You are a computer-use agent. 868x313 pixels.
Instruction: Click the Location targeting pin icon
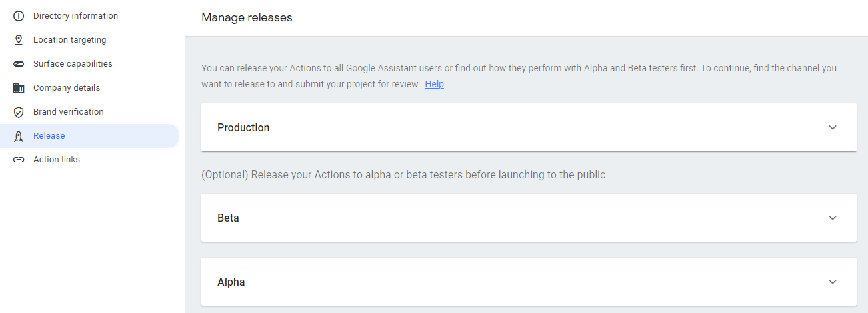pyautogui.click(x=19, y=40)
